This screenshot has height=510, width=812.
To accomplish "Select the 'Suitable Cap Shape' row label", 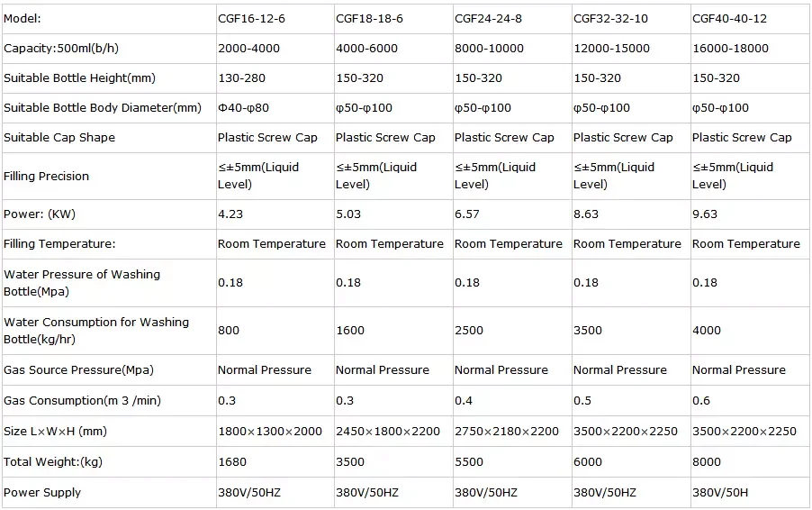I will 59,137.
